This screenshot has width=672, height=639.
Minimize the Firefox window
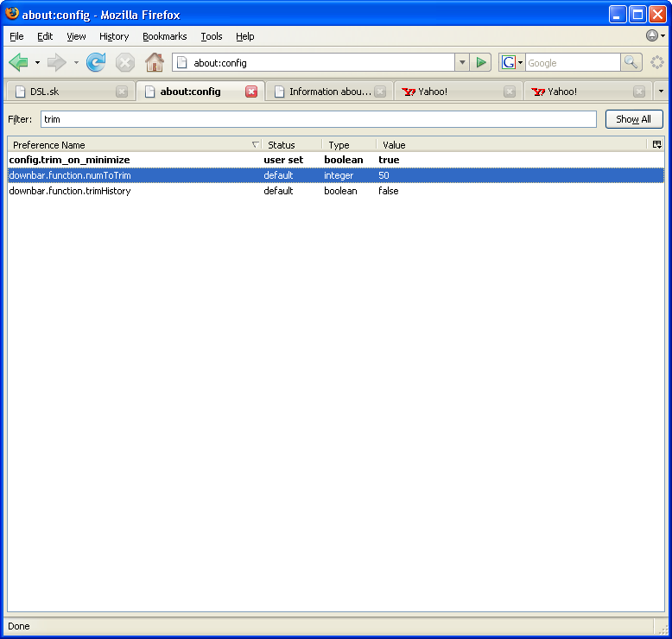click(617, 15)
